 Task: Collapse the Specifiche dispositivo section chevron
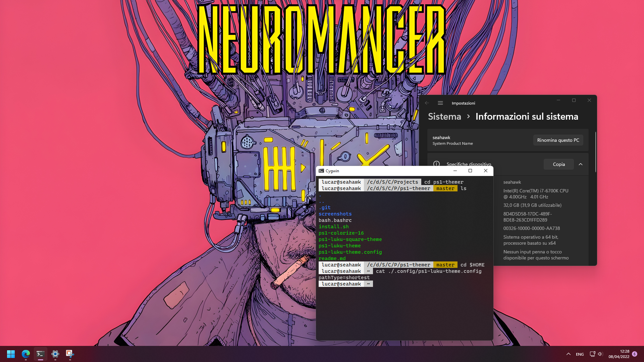(581, 164)
